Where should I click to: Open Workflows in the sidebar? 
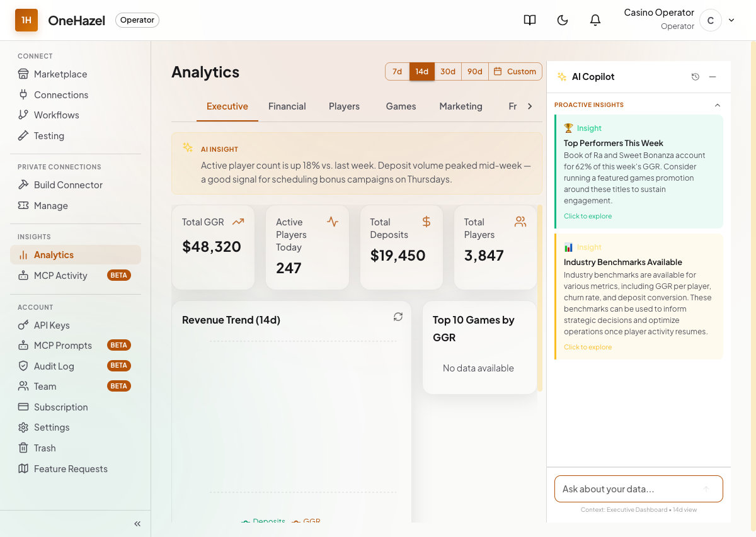(76, 115)
